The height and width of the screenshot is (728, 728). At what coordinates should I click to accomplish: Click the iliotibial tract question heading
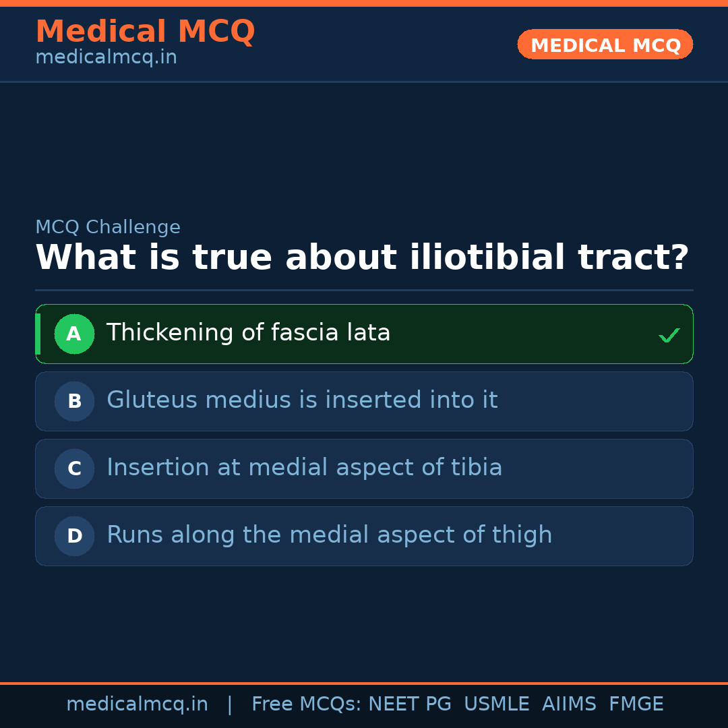(362, 258)
